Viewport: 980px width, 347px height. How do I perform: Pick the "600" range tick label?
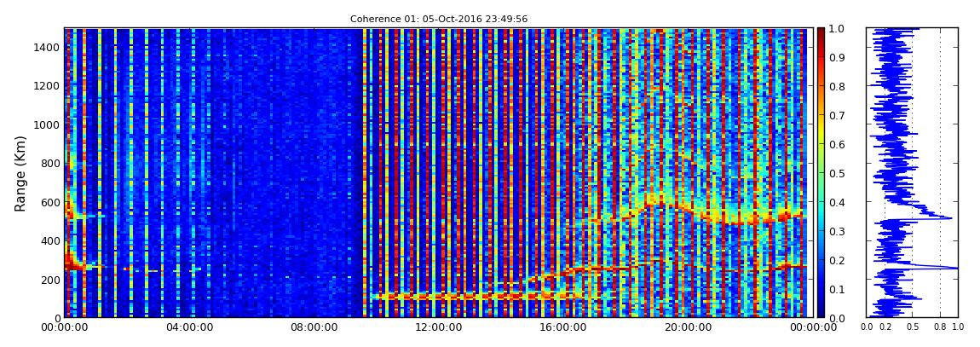[50, 202]
